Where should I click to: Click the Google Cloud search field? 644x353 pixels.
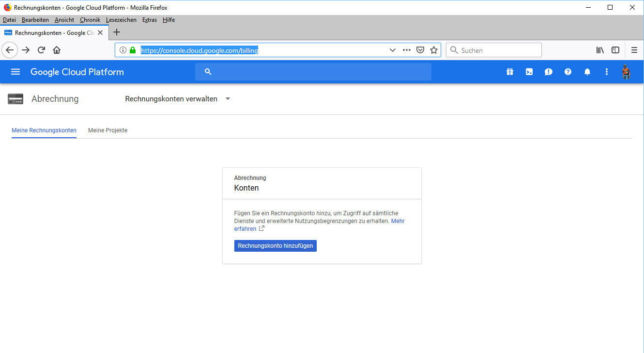(x=313, y=72)
